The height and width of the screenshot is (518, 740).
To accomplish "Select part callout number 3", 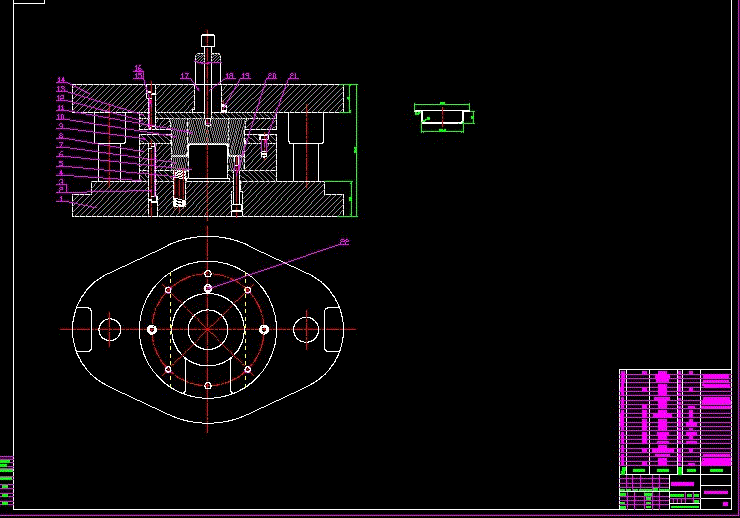I will (x=61, y=182).
